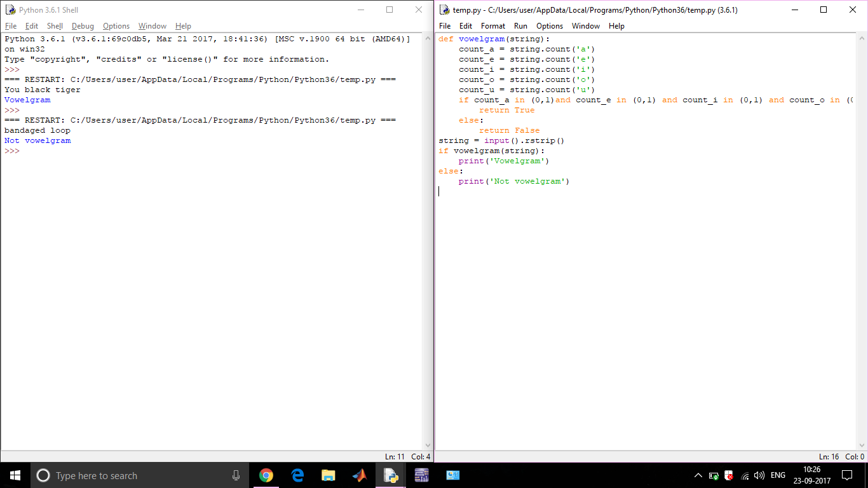Open Run menu in temp.py editor
Viewport: 868px width, 488px height.
click(520, 26)
